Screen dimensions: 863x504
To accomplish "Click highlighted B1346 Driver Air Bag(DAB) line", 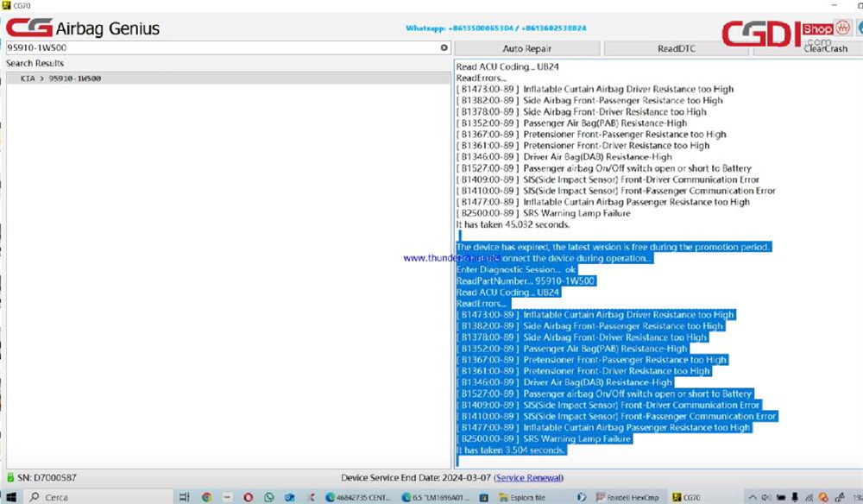I will point(564,382).
